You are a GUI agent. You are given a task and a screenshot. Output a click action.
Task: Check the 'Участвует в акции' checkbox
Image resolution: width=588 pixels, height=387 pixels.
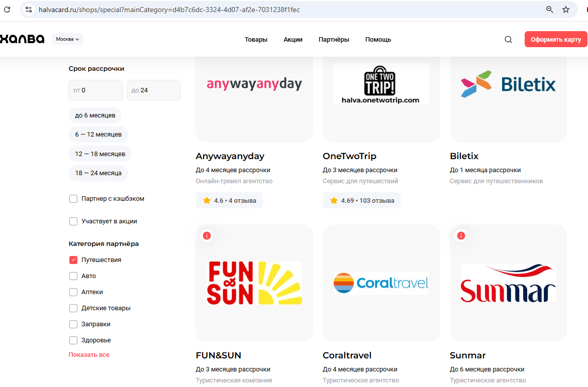coord(73,221)
